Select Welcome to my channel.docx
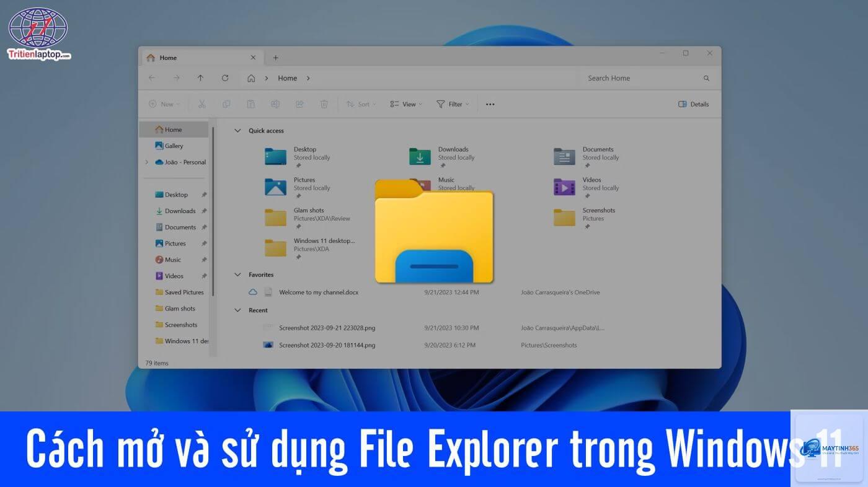868x487 pixels. pyautogui.click(x=319, y=292)
